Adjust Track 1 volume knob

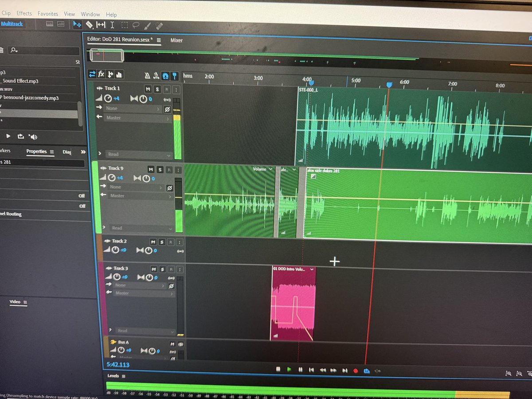pyautogui.click(x=108, y=98)
